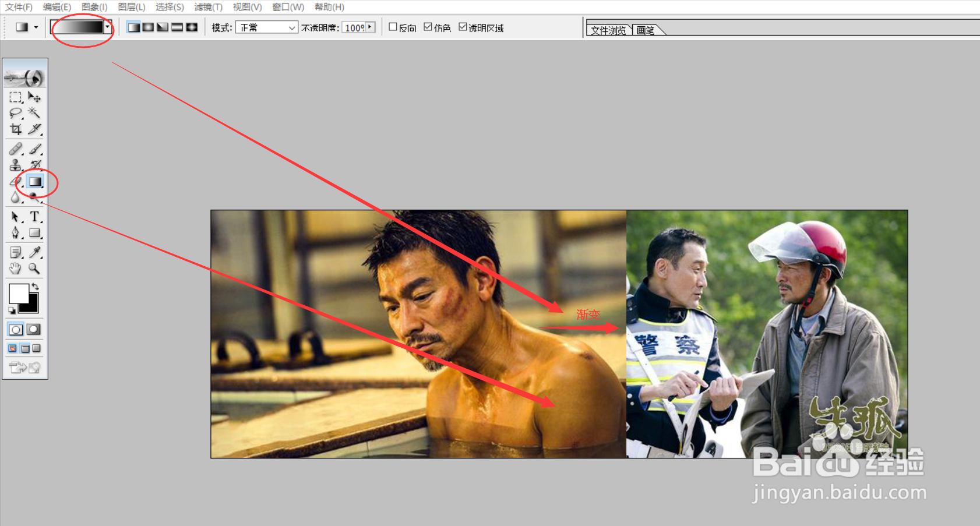Click the white foreground color swatch
Image resolution: width=980 pixels, height=526 pixels.
(x=18, y=293)
